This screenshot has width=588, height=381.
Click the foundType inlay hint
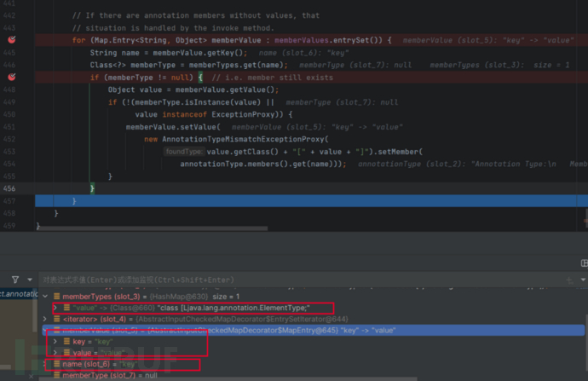pos(184,151)
